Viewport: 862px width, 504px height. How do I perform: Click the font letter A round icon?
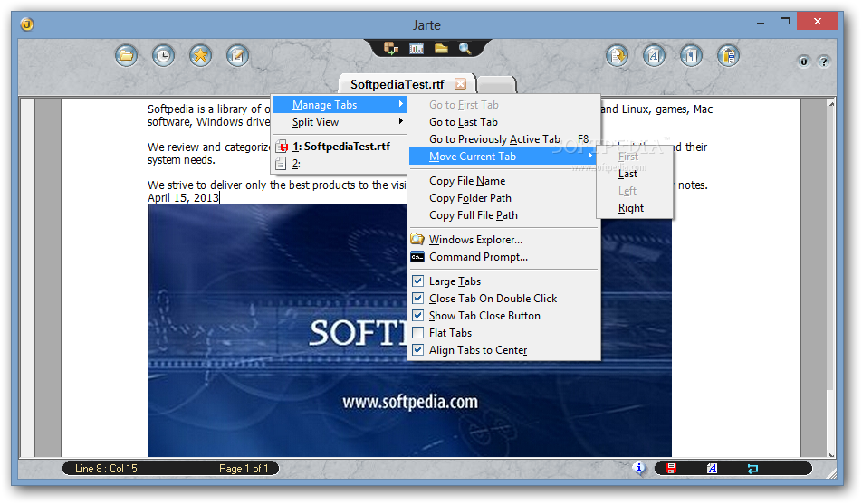654,55
